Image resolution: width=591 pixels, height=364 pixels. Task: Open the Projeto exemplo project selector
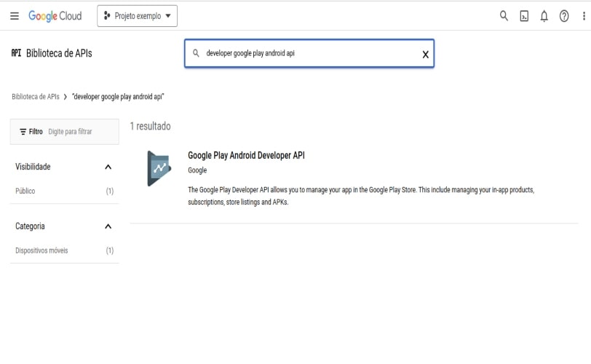click(x=137, y=16)
